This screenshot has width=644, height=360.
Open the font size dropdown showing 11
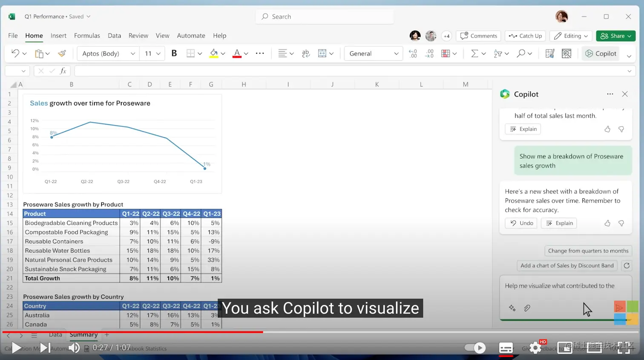(x=152, y=53)
